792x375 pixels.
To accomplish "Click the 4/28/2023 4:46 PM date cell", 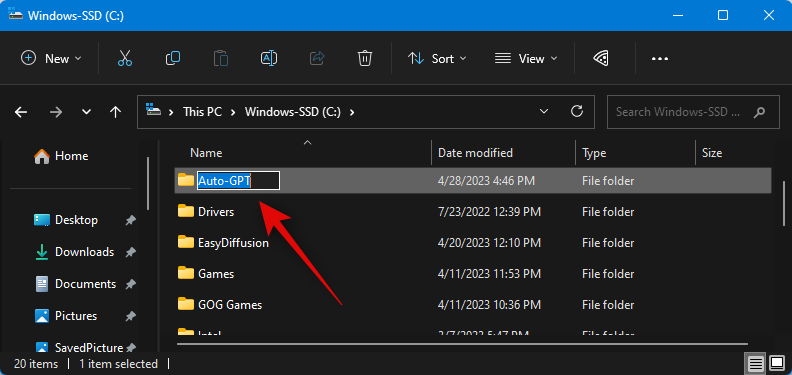I will (x=486, y=180).
